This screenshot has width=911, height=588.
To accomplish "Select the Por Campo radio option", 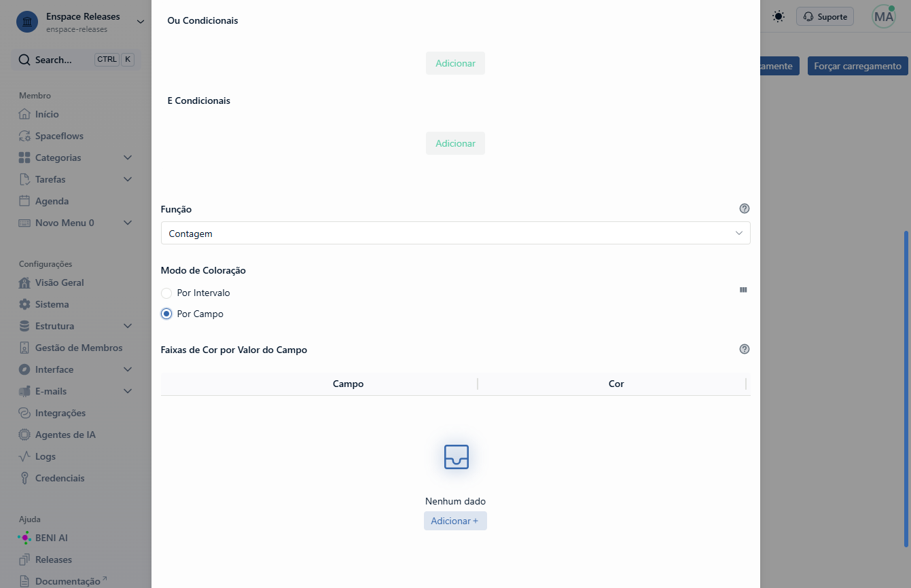I will tap(166, 314).
